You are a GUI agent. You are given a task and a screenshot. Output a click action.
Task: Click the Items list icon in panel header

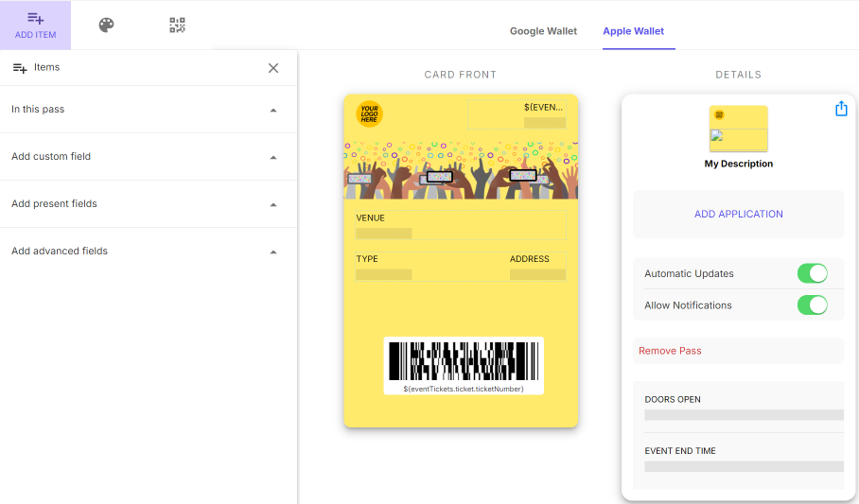point(20,68)
